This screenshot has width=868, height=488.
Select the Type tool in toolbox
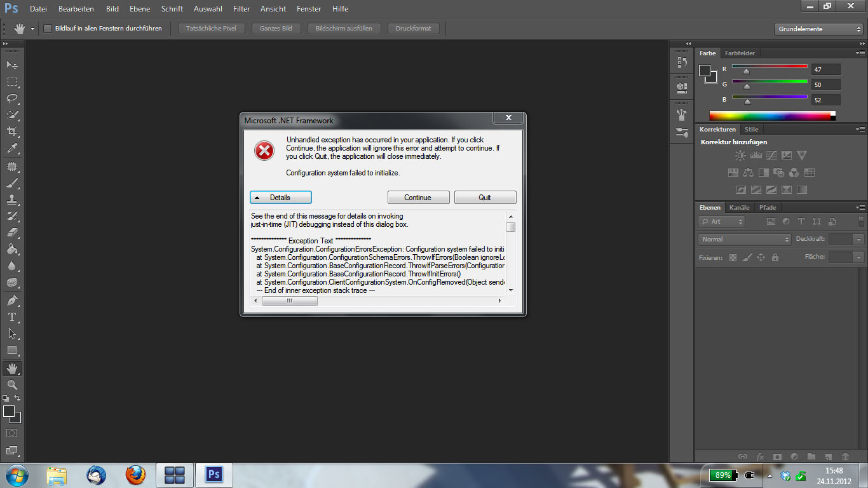(x=12, y=316)
